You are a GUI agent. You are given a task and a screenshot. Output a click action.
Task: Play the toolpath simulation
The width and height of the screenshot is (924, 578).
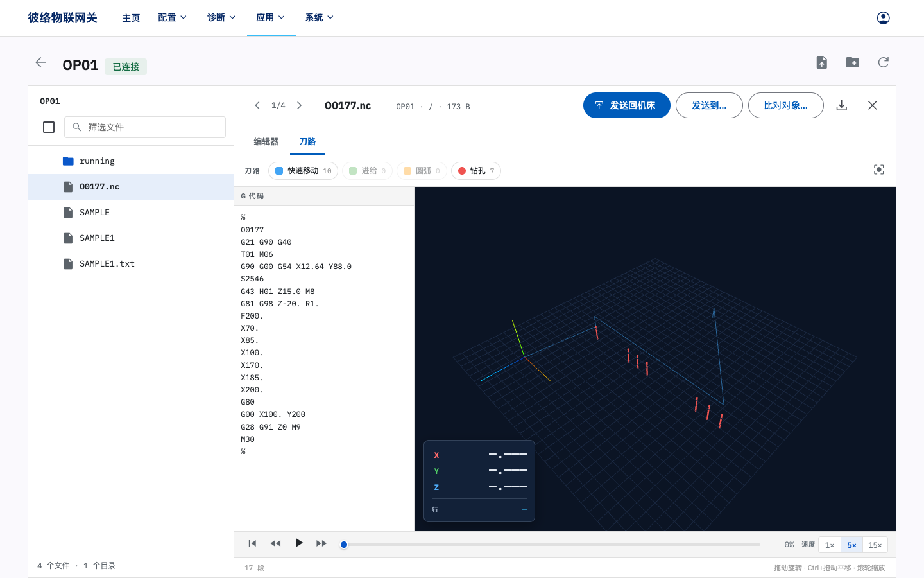pyautogui.click(x=298, y=543)
